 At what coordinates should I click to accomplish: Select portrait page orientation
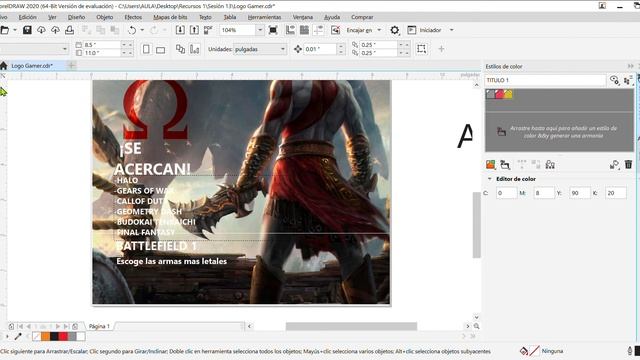[x=146, y=49]
